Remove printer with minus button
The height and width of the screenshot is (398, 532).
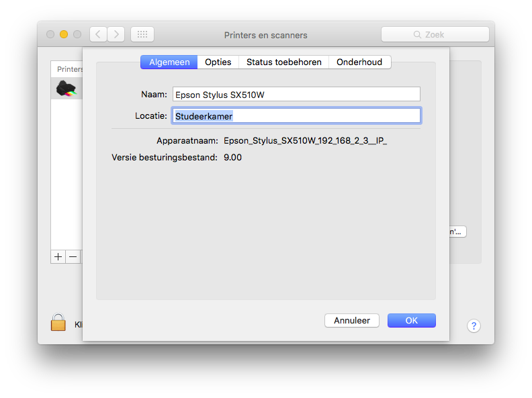[73, 257]
